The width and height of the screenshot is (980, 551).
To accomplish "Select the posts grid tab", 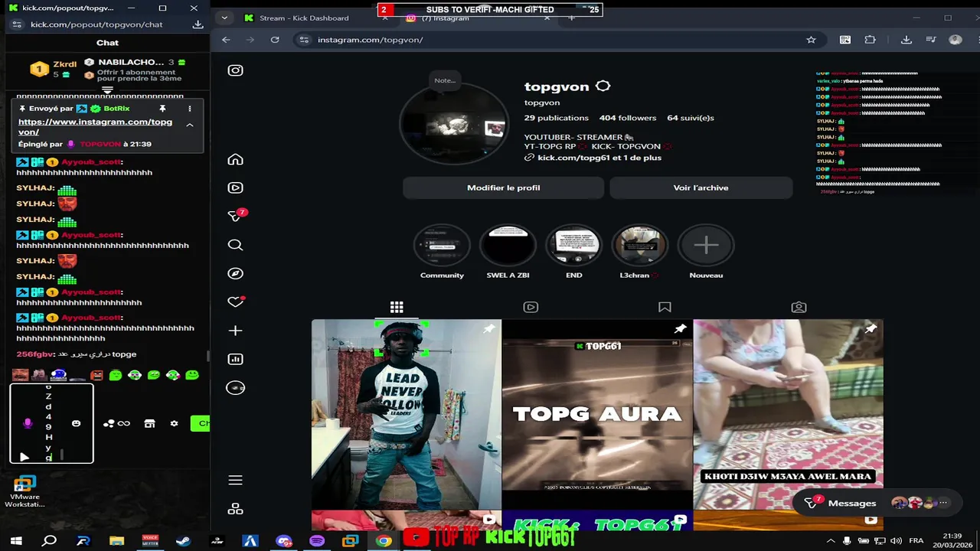I will point(397,307).
